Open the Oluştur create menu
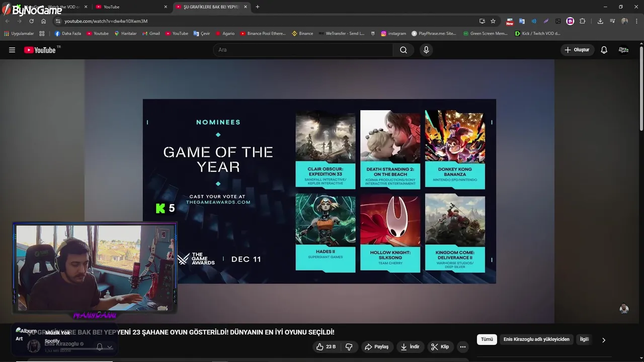Screen dimensions: 644x362 [x=578, y=50]
